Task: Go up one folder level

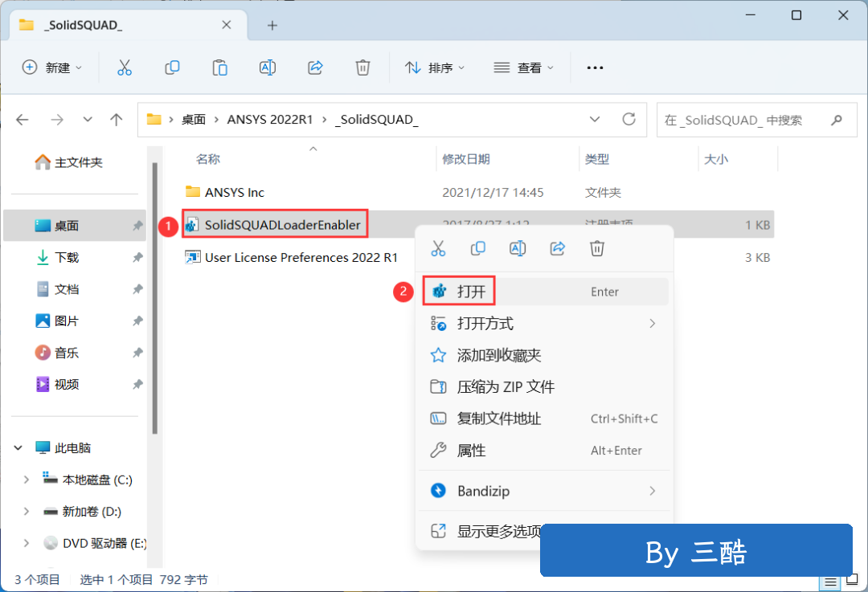Action: (117, 120)
